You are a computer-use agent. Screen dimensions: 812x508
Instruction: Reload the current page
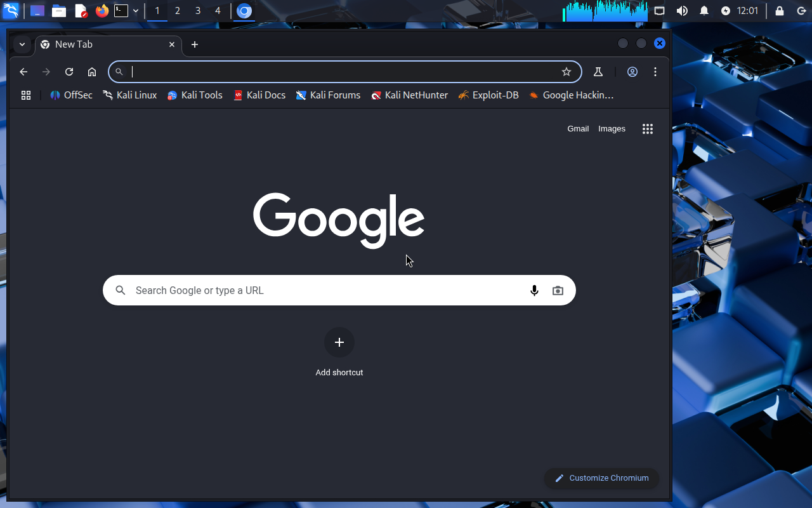point(69,72)
